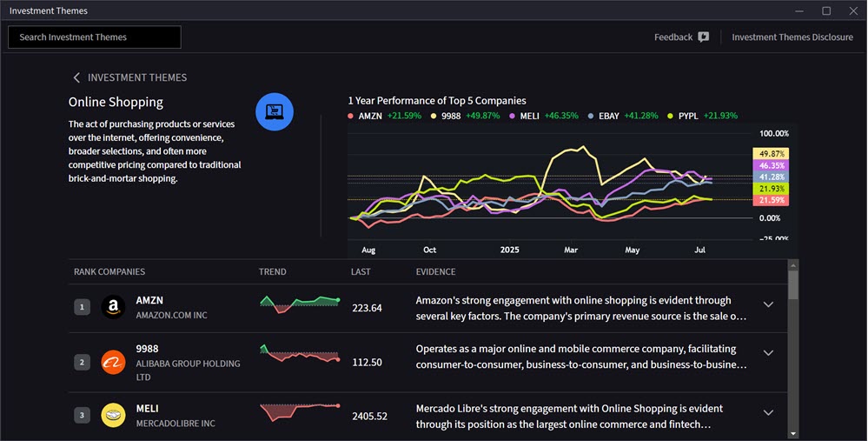The image size is (868, 441).
Task: Sort by the TREND column header
Action: click(x=272, y=272)
